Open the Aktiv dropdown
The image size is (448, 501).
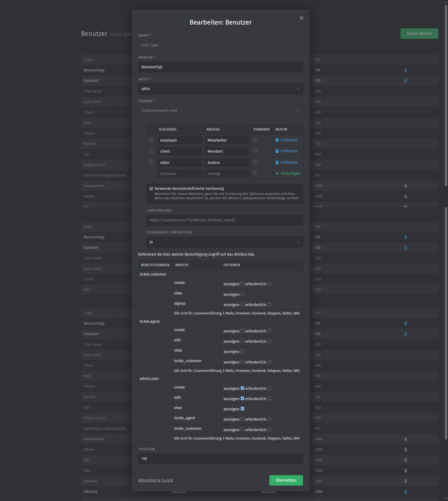220,89
